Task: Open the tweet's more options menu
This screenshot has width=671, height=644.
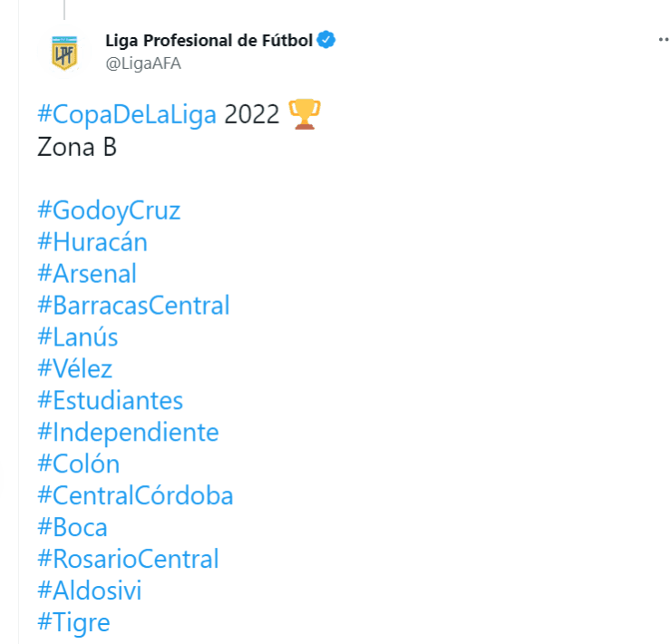Action: [x=664, y=41]
